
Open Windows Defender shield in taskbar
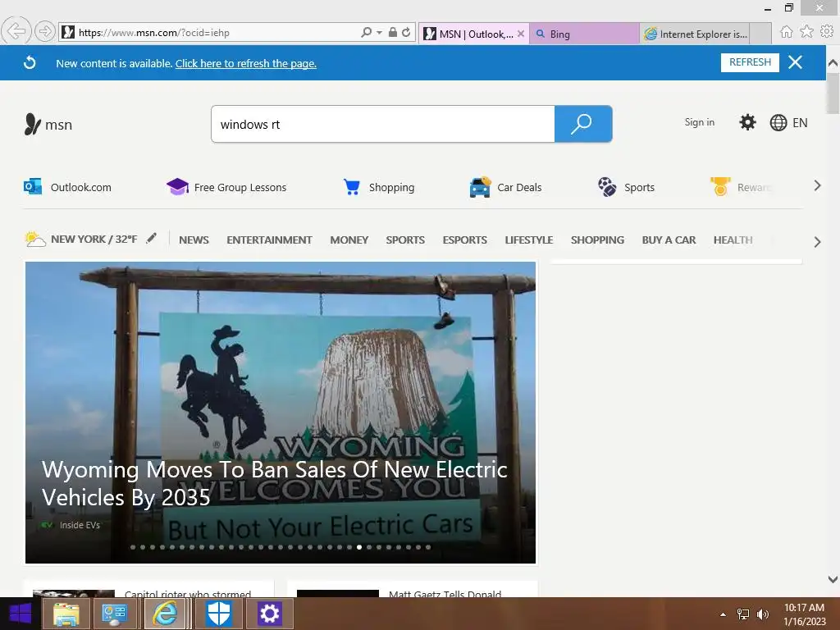pyautogui.click(x=218, y=614)
